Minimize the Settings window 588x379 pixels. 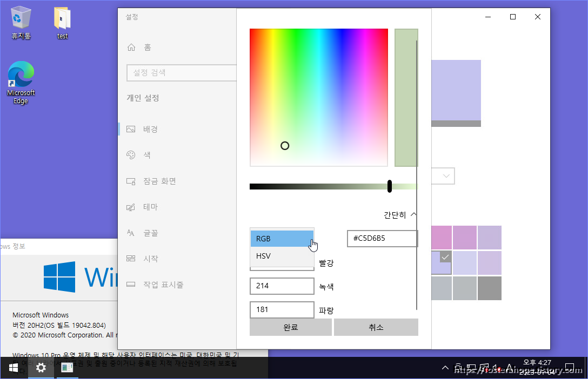(488, 17)
